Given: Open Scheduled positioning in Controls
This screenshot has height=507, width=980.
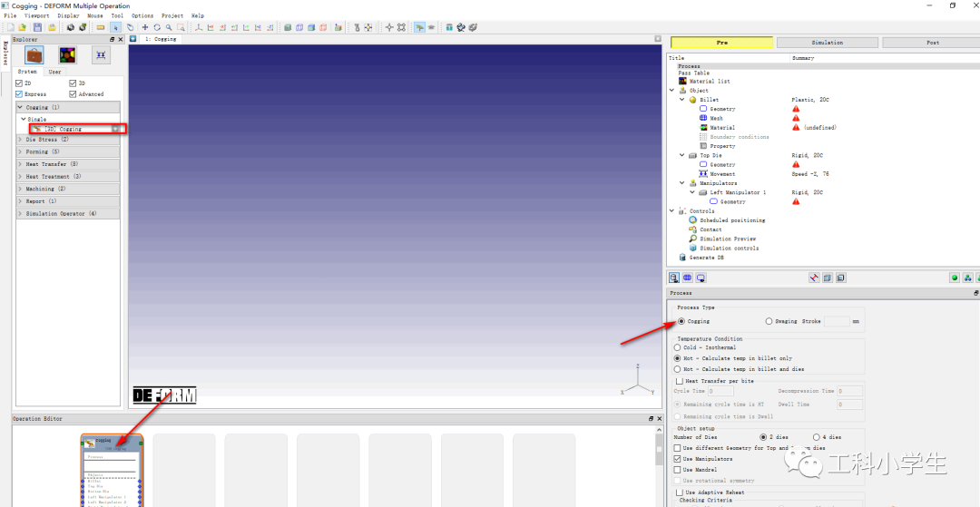Looking at the screenshot, I should [732, 220].
